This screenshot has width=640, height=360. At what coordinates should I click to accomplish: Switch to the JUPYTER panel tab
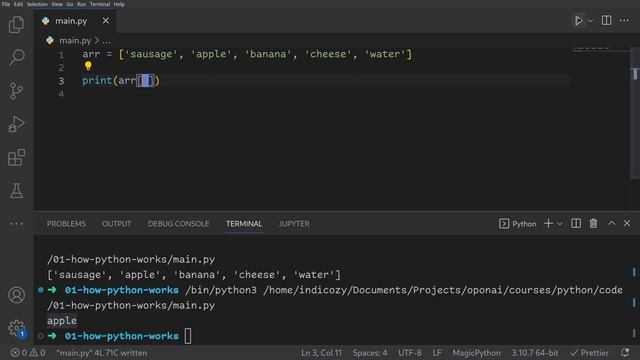pos(294,224)
